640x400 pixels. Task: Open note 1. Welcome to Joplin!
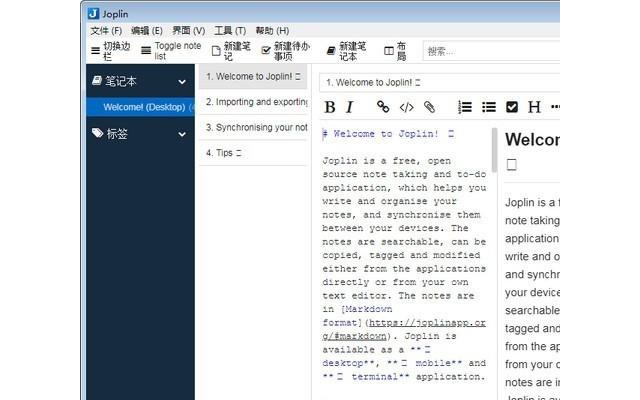tap(253, 77)
